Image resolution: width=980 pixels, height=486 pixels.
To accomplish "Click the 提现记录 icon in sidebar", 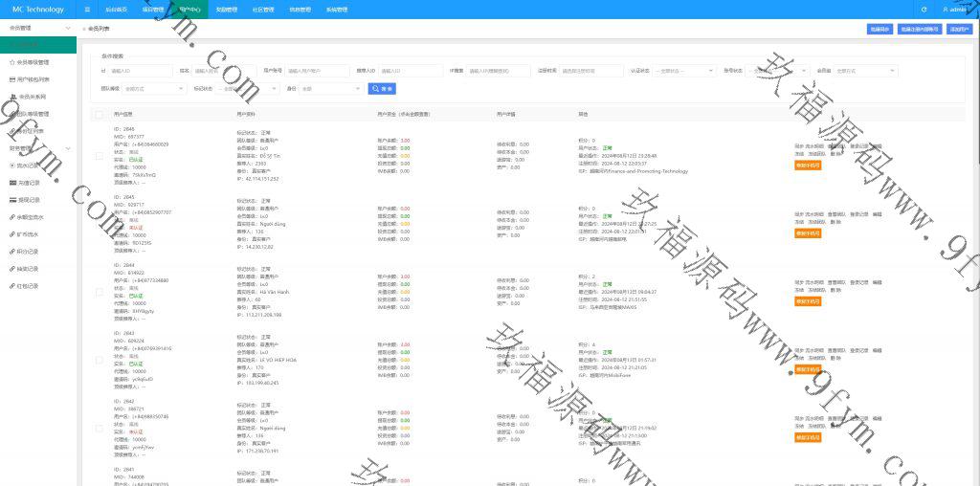I will point(11,200).
